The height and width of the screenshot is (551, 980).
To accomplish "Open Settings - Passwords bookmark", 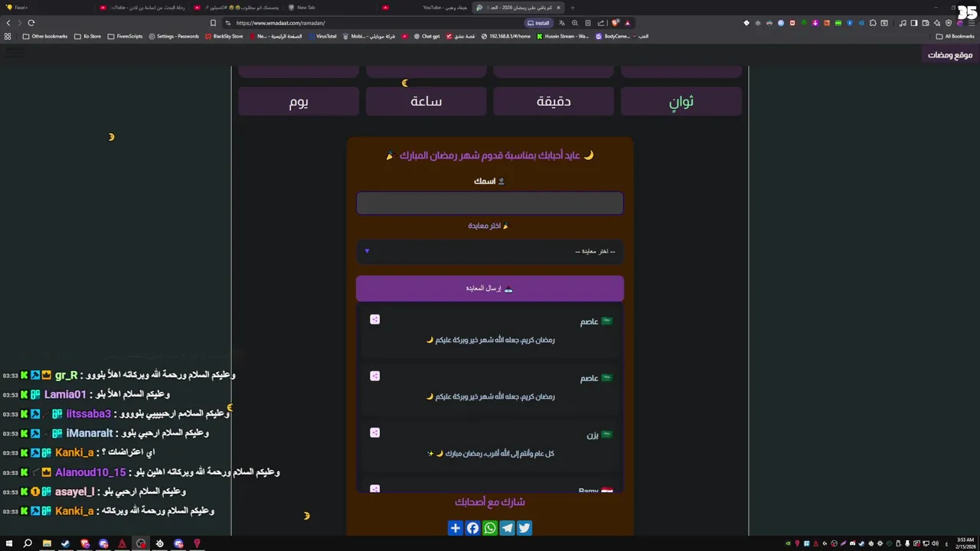I will [x=174, y=36].
